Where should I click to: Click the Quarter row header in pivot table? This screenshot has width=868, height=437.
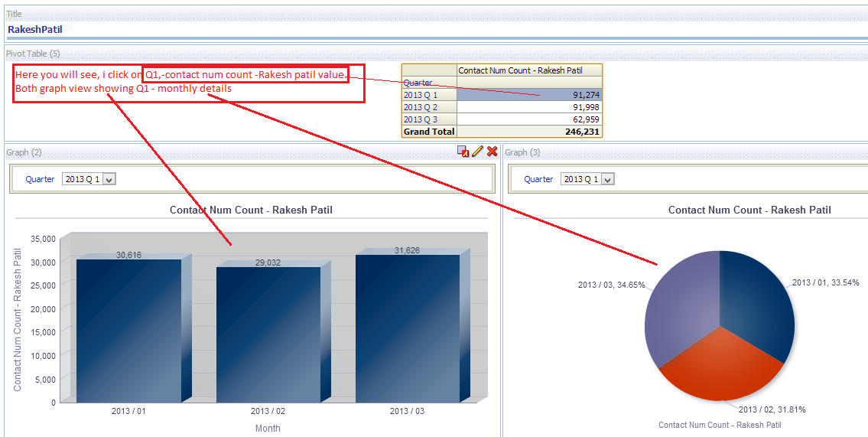coord(429,83)
